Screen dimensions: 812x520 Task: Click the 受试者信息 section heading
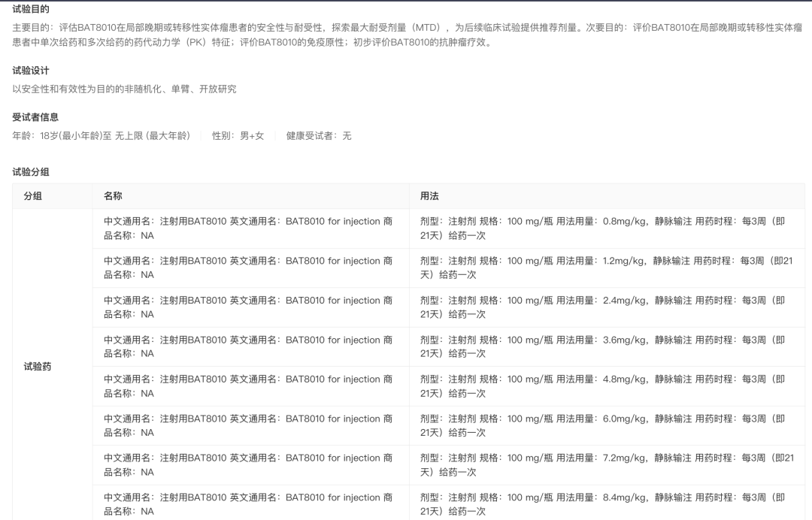coord(35,117)
